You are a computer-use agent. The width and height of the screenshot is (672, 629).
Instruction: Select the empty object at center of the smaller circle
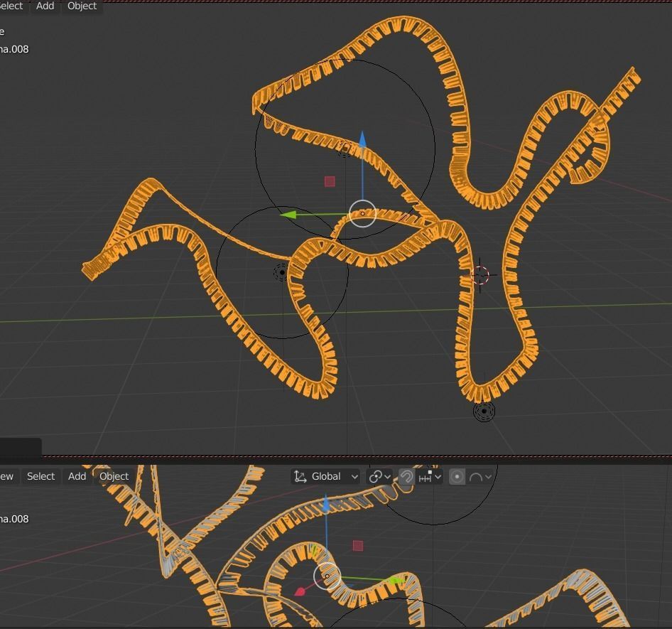coord(281,272)
